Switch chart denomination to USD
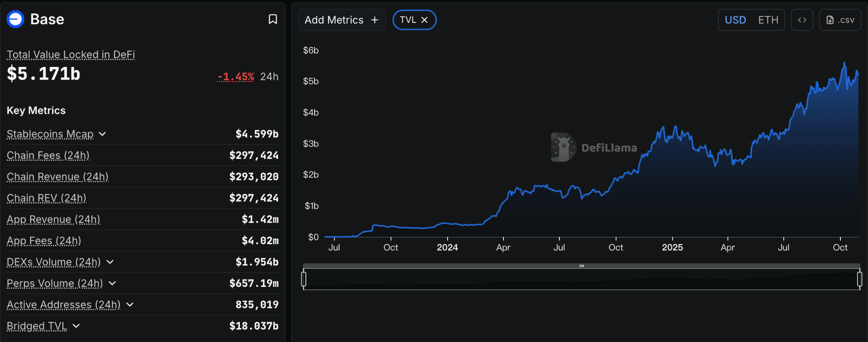 point(735,20)
